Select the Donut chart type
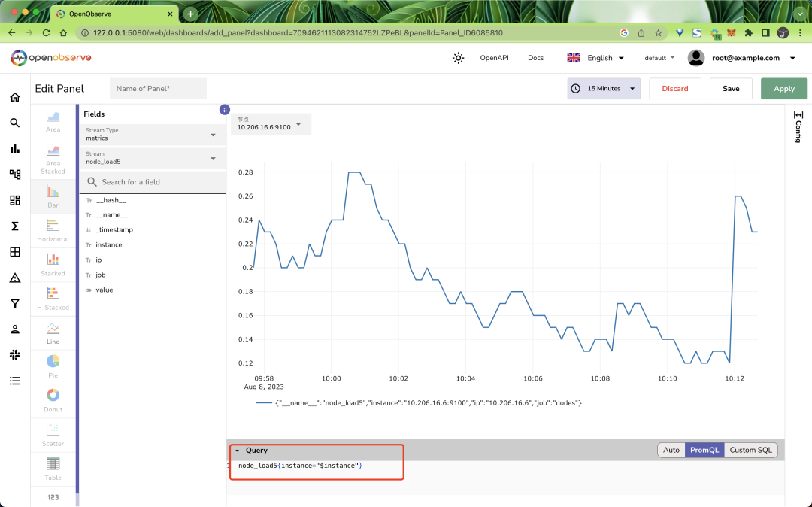This screenshot has height=507, width=812. pyautogui.click(x=53, y=399)
